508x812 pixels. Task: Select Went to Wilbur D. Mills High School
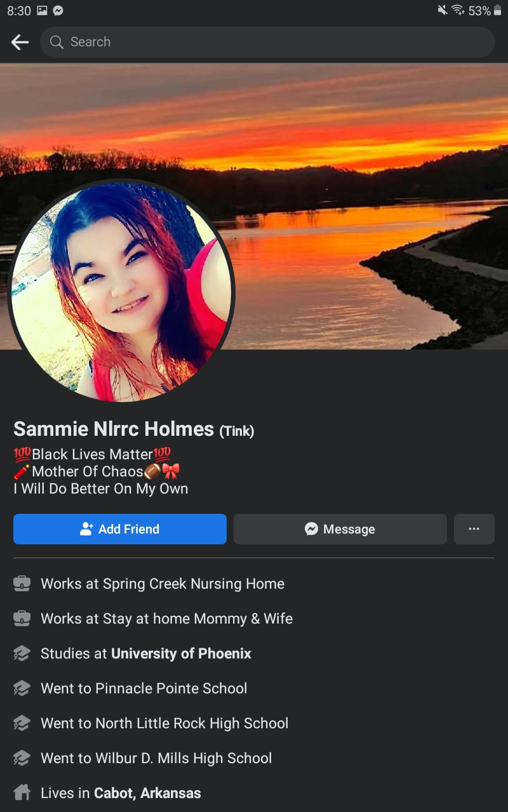pyautogui.click(x=156, y=758)
